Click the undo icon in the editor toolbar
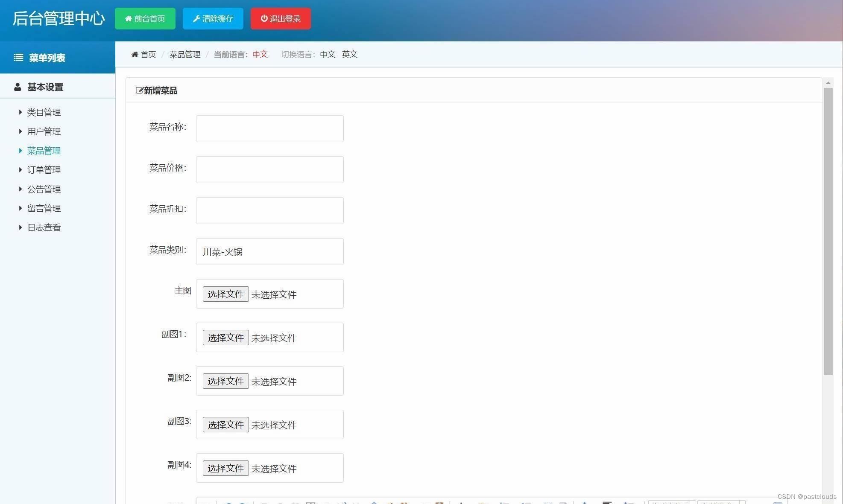 point(228,502)
